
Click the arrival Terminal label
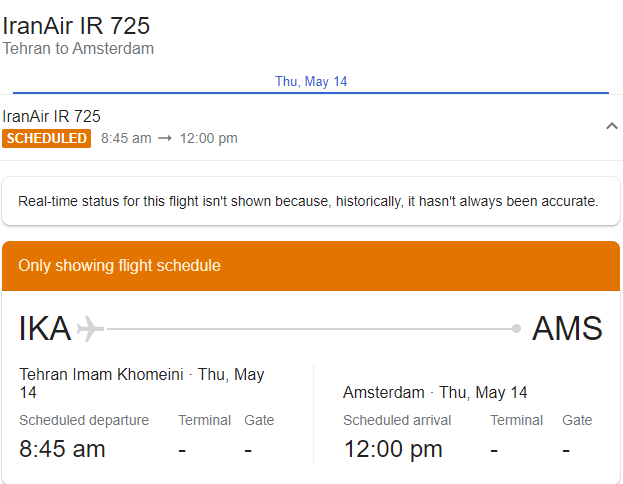point(516,420)
